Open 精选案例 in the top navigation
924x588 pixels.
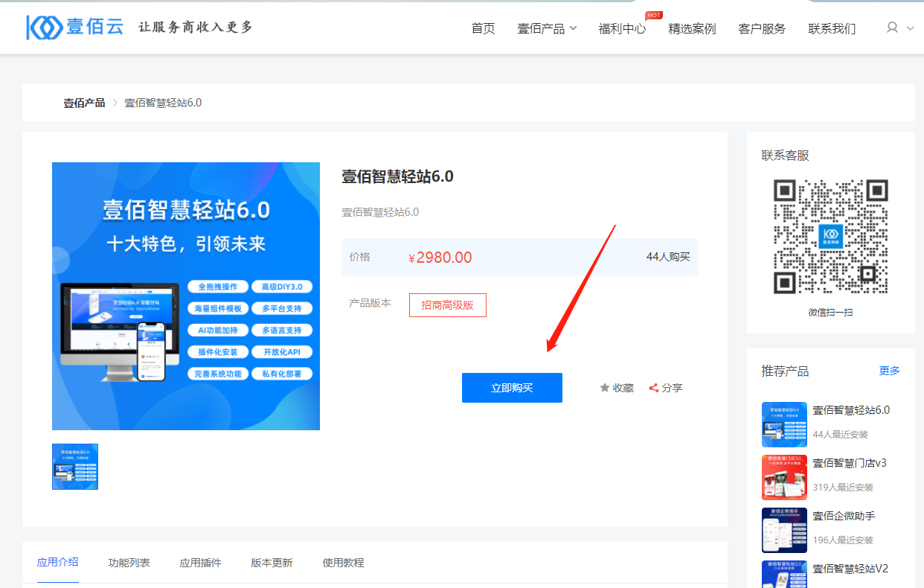click(692, 29)
